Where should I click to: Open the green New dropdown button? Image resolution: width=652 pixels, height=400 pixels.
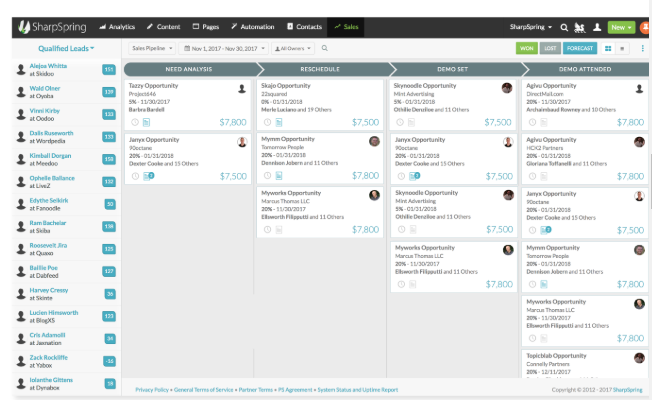[x=621, y=27]
